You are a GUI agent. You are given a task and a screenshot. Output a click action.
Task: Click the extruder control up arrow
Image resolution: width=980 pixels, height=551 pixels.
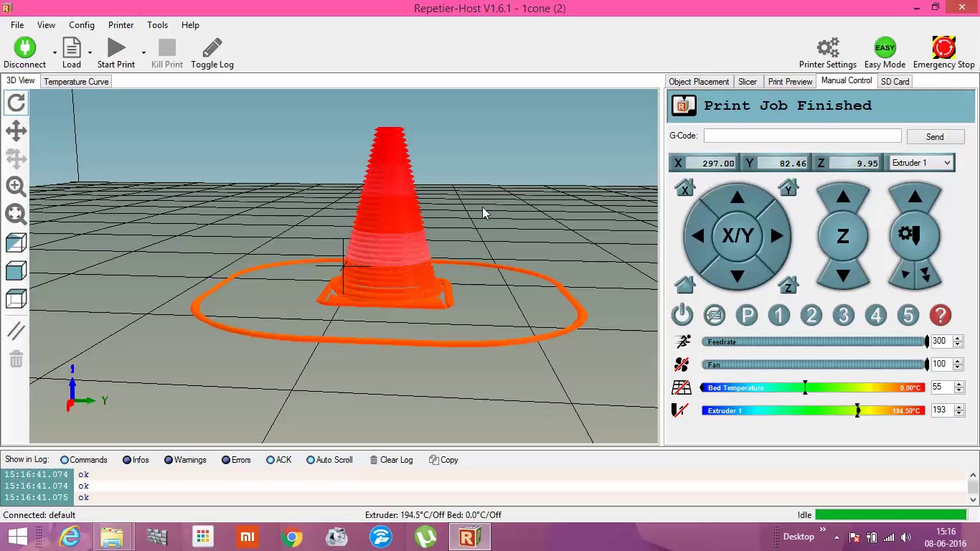[x=915, y=197]
